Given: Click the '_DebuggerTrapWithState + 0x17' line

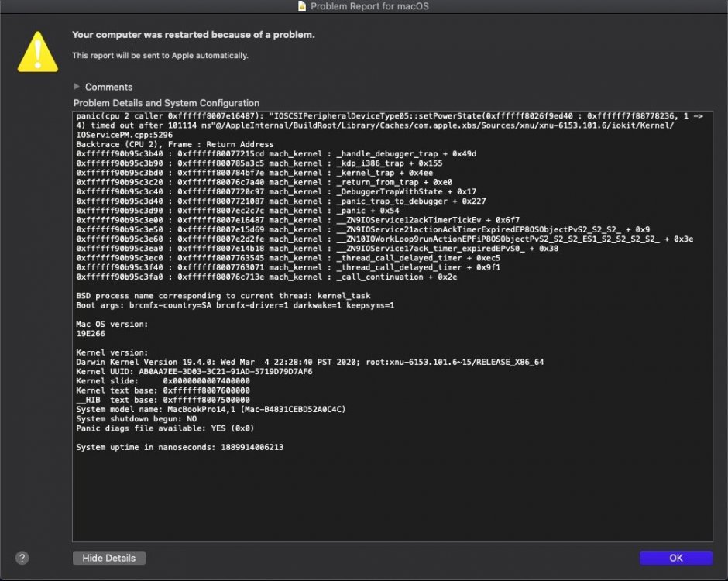Looking at the screenshot, I should (276, 192).
